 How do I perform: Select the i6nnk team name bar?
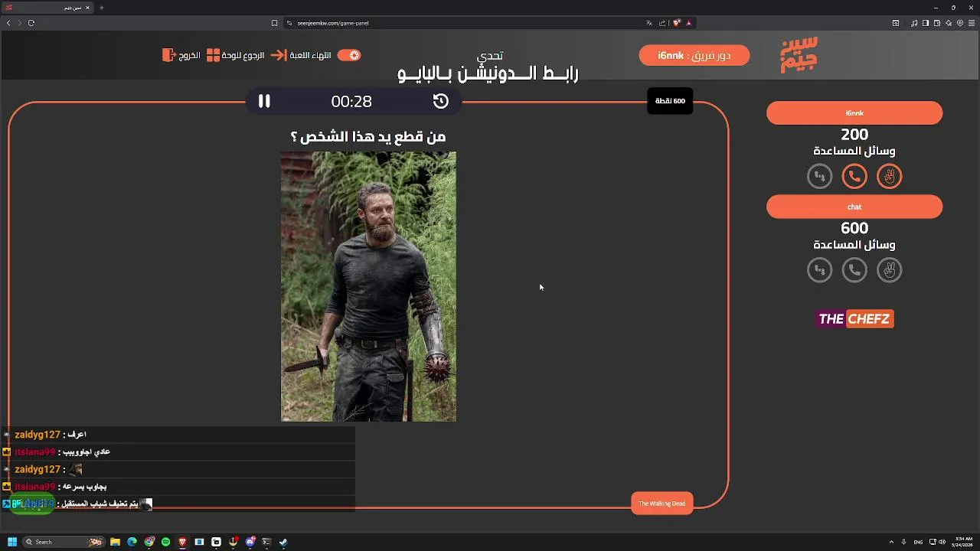click(854, 113)
